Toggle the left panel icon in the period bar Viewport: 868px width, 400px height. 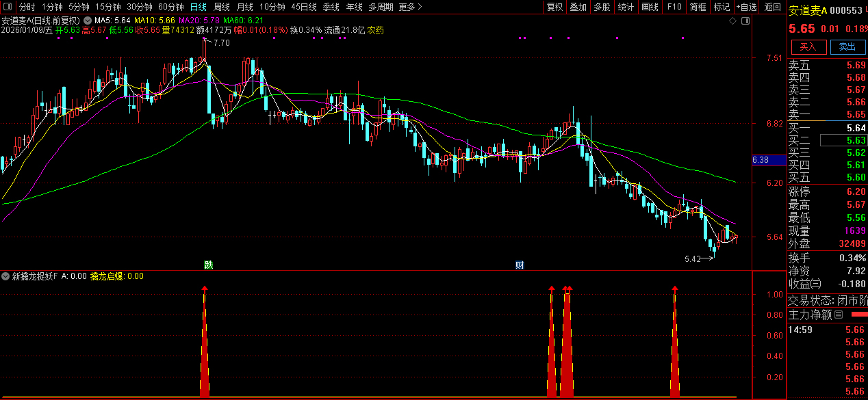(x=8, y=7)
